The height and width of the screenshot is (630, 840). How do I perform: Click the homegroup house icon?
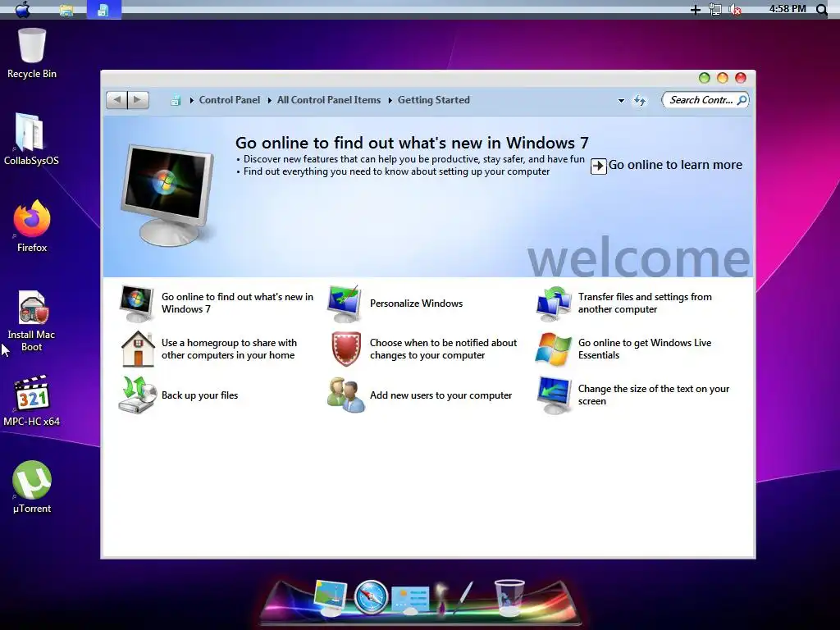tap(138, 349)
